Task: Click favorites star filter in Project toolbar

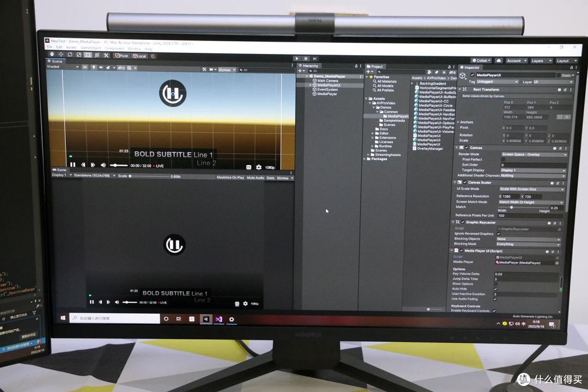Action: (x=444, y=72)
